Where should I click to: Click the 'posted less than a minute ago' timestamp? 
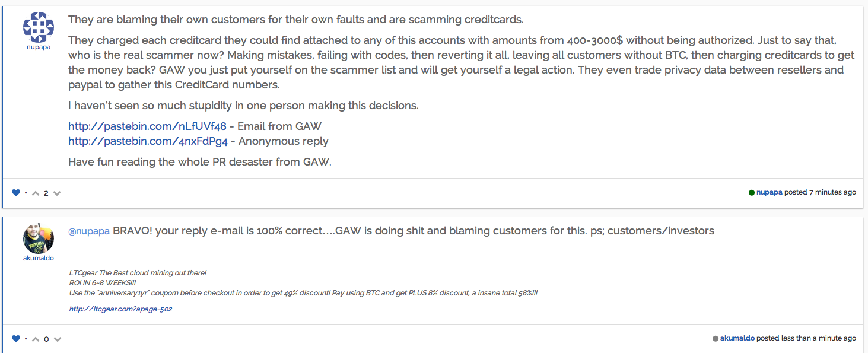(806, 338)
